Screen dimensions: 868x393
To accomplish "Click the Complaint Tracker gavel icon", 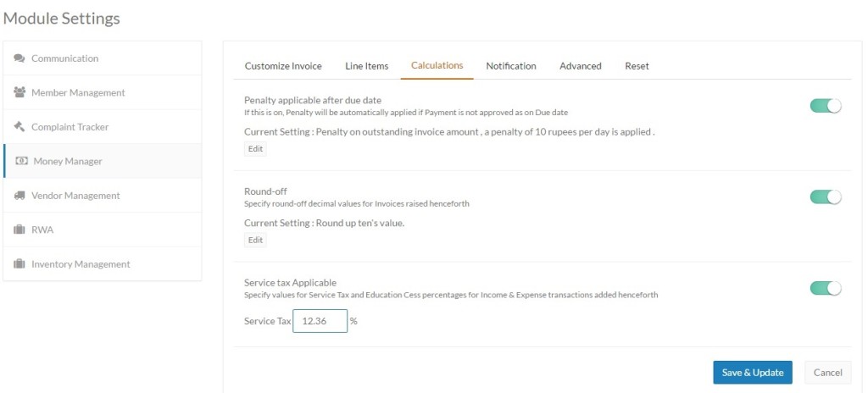I will [x=19, y=127].
